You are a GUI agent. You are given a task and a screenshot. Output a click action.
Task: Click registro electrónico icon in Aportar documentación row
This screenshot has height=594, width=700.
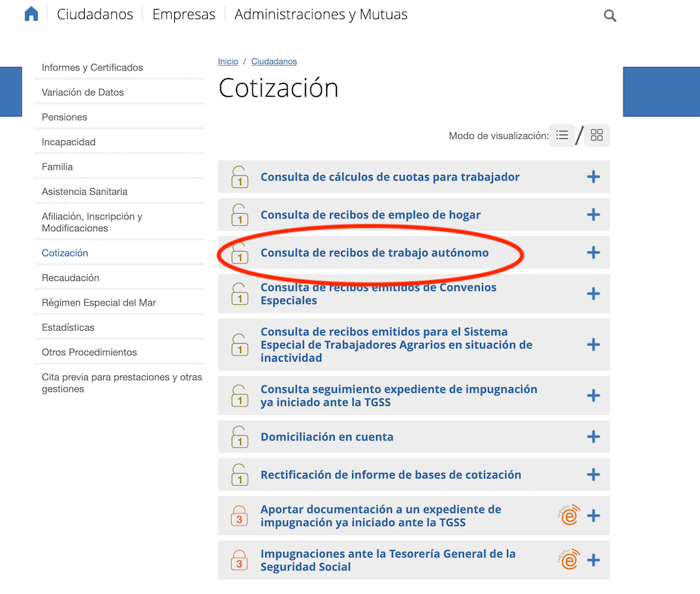coord(569,515)
